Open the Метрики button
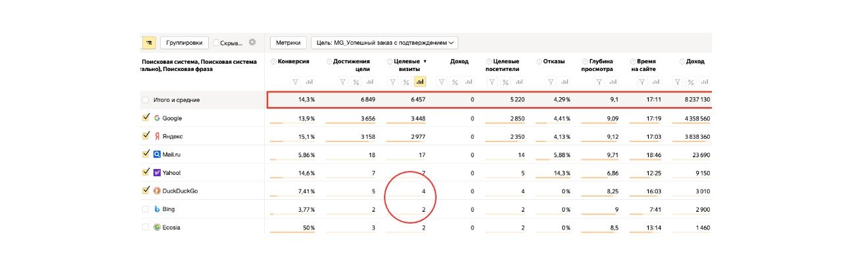Image resolution: width=868 pixels, height=269 pixels. pyautogui.click(x=288, y=43)
